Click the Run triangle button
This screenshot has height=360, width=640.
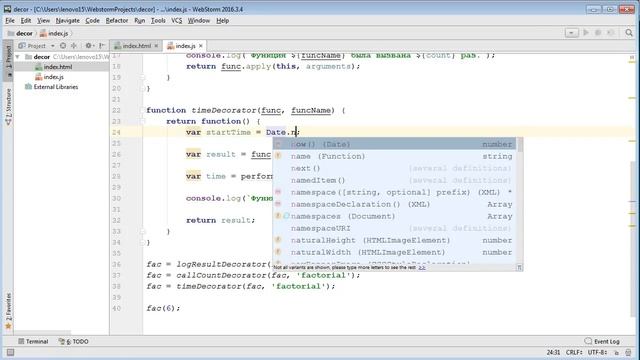tap(586, 33)
